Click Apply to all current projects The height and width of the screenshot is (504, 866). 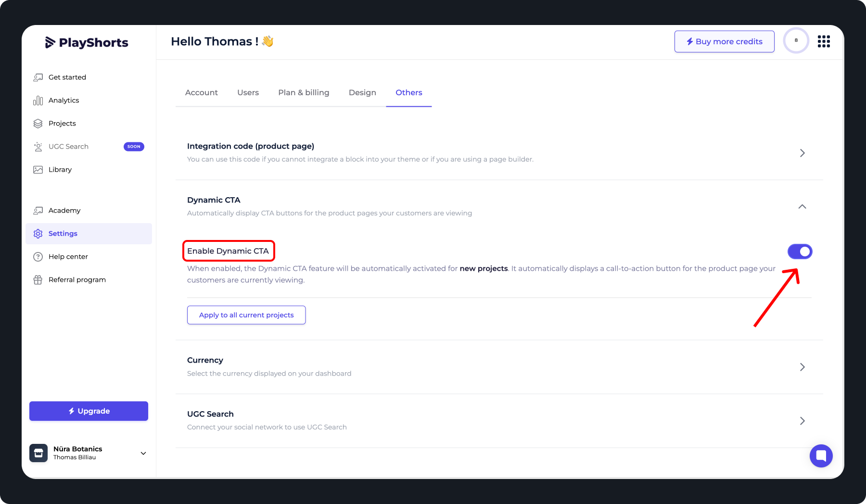click(x=246, y=315)
